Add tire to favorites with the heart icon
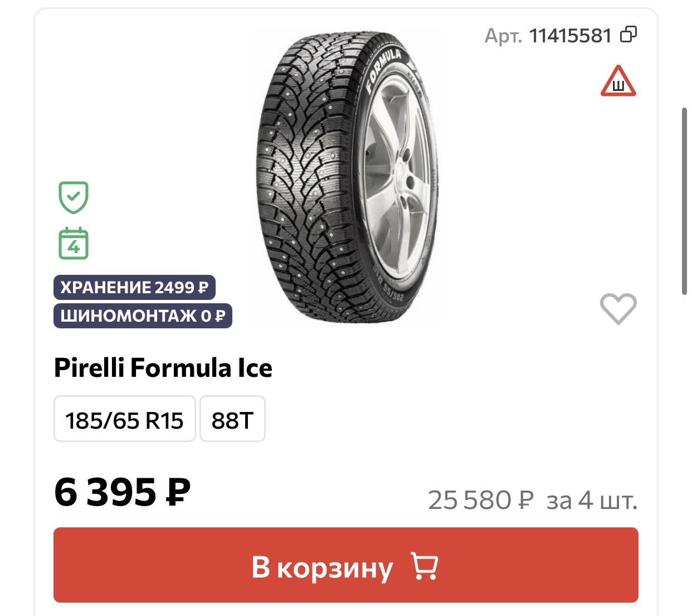Viewport: 692px width, 616px height. click(x=618, y=308)
